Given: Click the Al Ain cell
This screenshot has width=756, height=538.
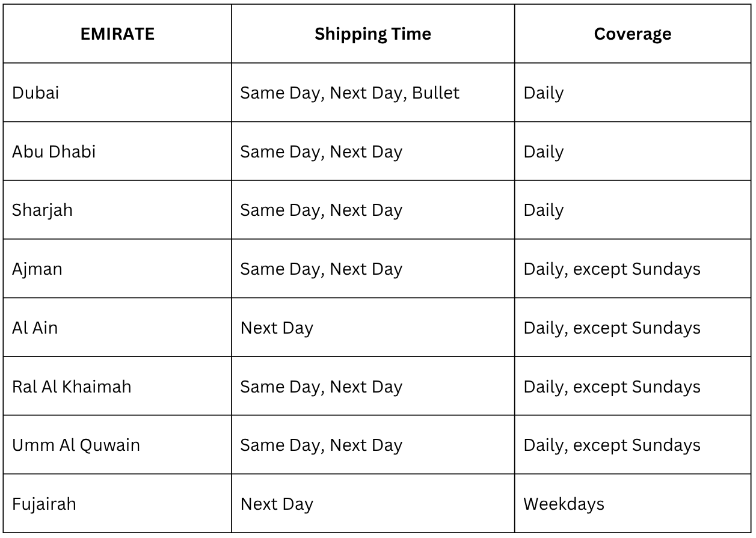Looking at the screenshot, I should (x=35, y=328).
